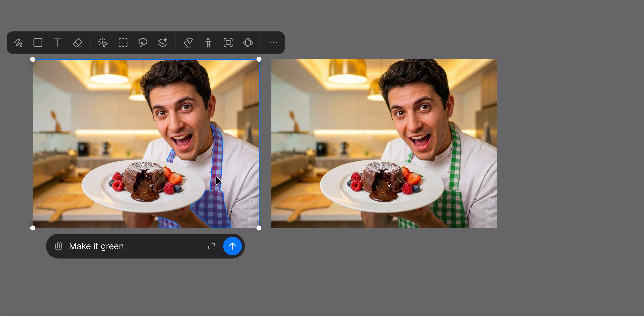Select the Eraser tool
Viewport: 644px width, 317px height.
pyautogui.click(x=78, y=43)
